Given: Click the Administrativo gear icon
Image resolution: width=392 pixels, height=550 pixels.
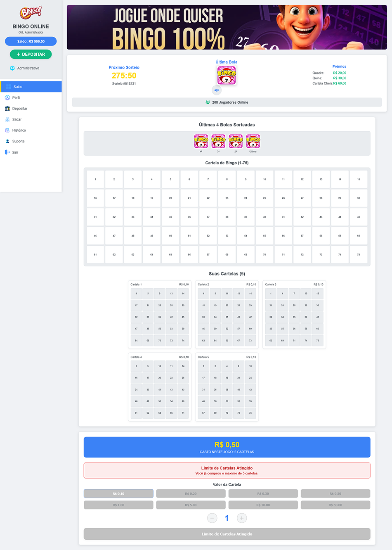Looking at the screenshot, I should coord(12,68).
